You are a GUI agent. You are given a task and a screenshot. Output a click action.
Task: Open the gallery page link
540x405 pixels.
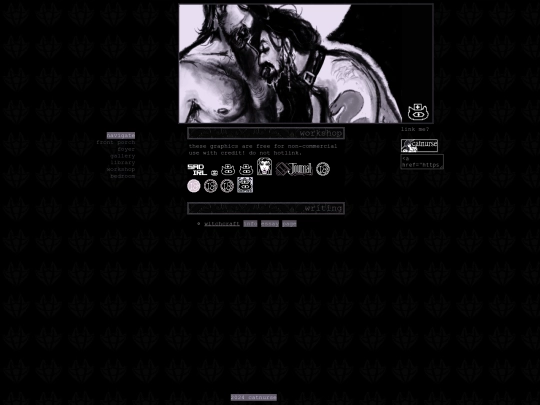coord(123,156)
